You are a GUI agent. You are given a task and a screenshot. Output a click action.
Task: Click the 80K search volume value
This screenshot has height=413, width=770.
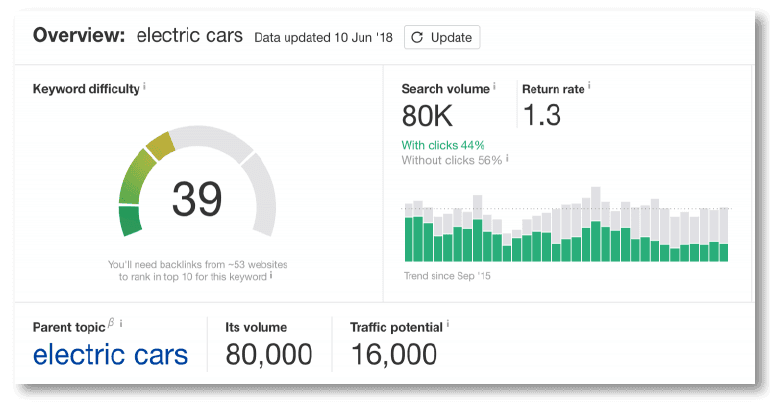tap(428, 115)
